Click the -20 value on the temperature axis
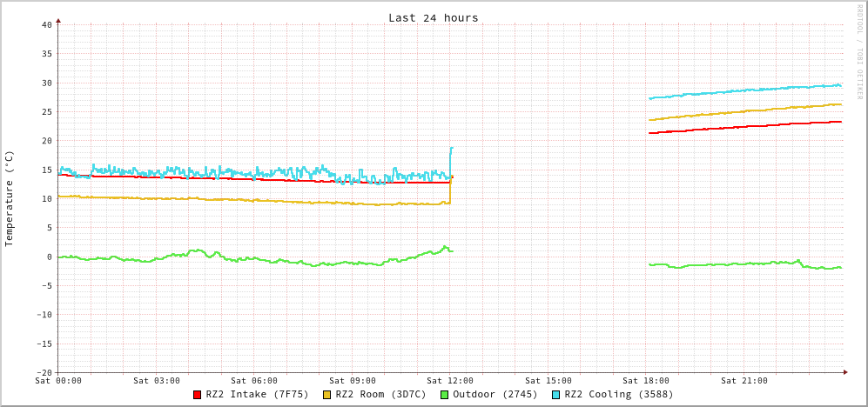Image resolution: width=868 pixels, height=407 pixels. [x=44, y=372]
